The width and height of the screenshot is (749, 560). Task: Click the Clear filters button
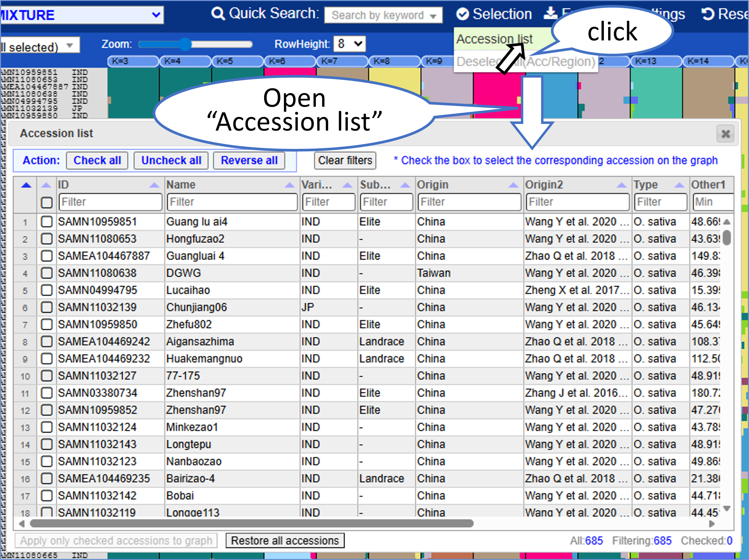point(345,160)
